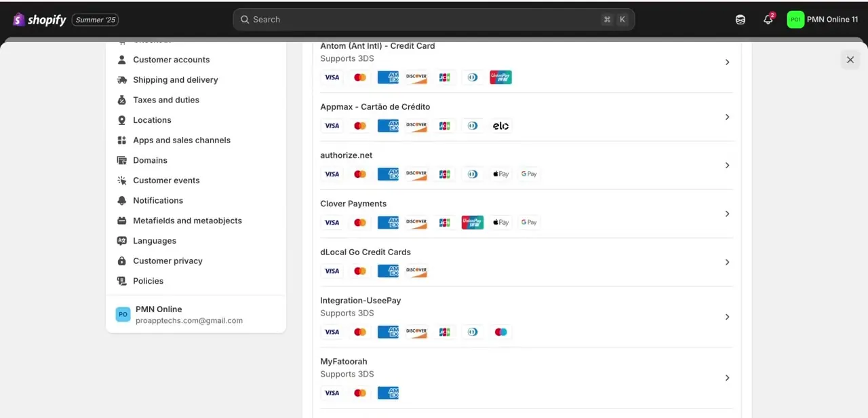The width and height of the screenshot is (868, 418).
Task: Open the Sidekick assistant icon in top bar
Action: click(741, 20)
